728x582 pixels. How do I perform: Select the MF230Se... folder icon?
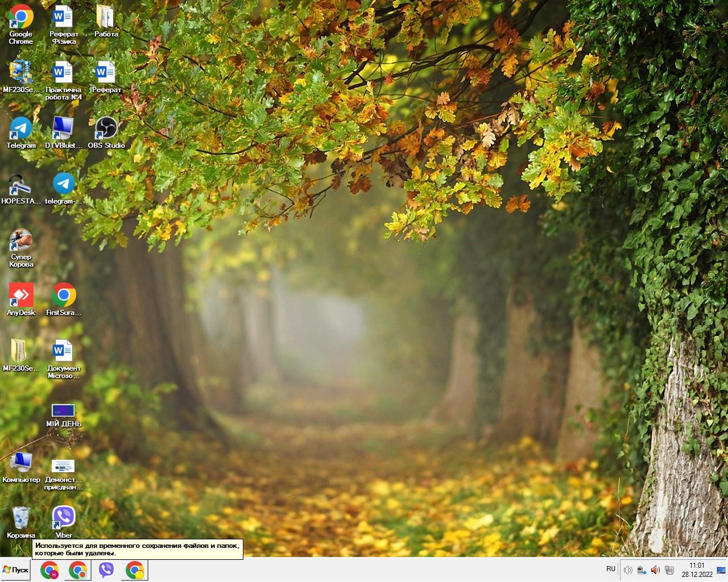tap(21, 355)
